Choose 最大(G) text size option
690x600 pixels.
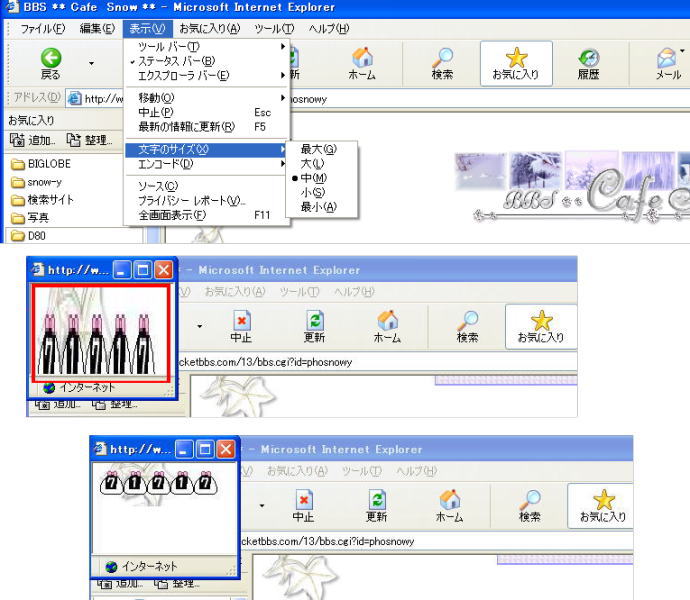click(318, 149)
